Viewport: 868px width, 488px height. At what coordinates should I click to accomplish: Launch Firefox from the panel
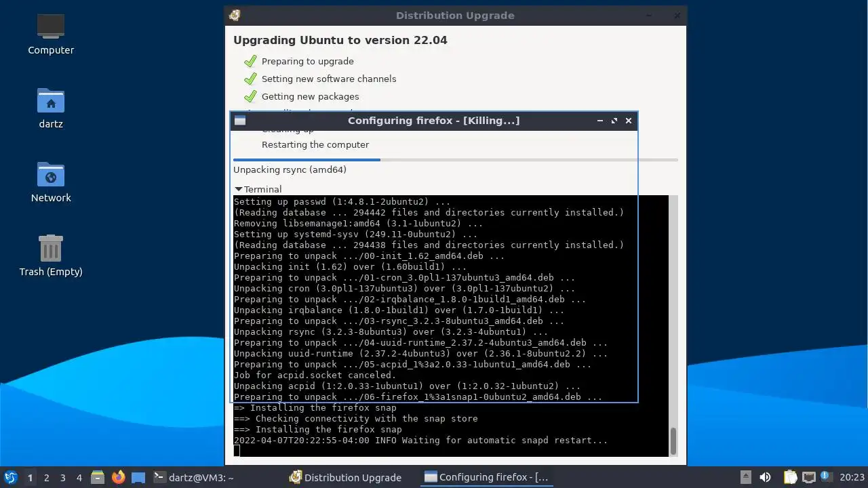118,477
